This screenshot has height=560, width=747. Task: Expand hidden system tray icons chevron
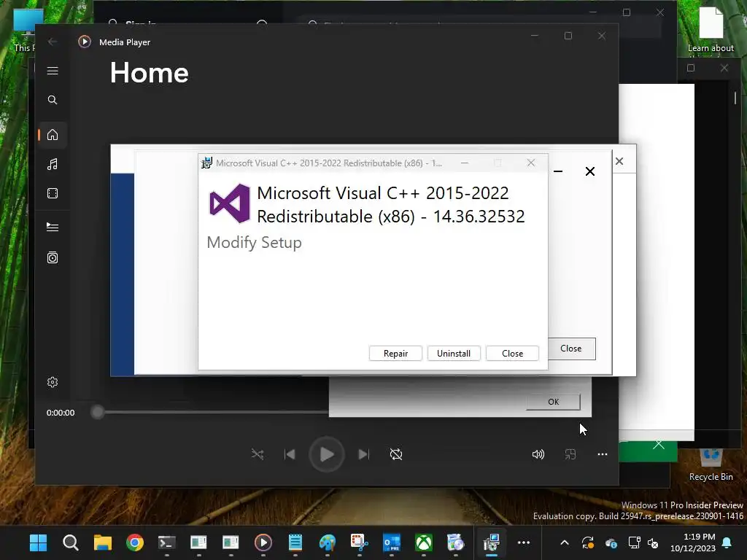click(x=565, y=542)
